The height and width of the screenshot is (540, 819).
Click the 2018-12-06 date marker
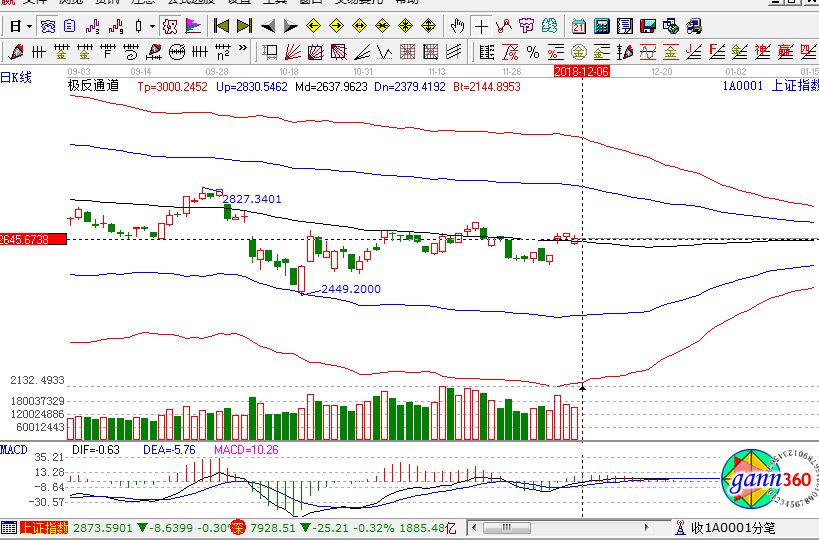point(581,71)
